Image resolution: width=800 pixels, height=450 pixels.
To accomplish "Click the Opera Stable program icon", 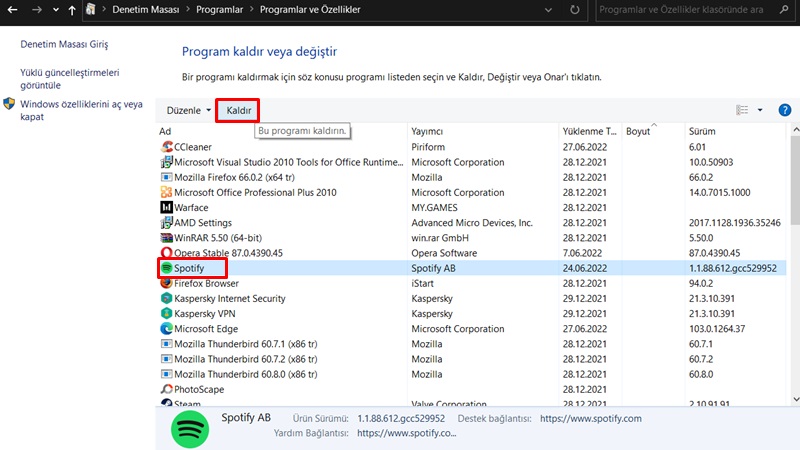I will pyautogui.click(x=166, y=253).
